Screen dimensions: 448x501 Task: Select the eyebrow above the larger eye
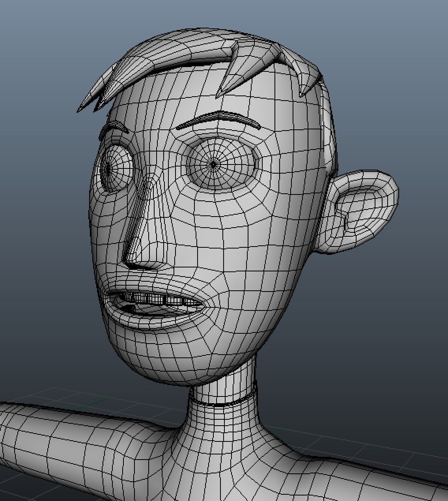click(219, 120)
